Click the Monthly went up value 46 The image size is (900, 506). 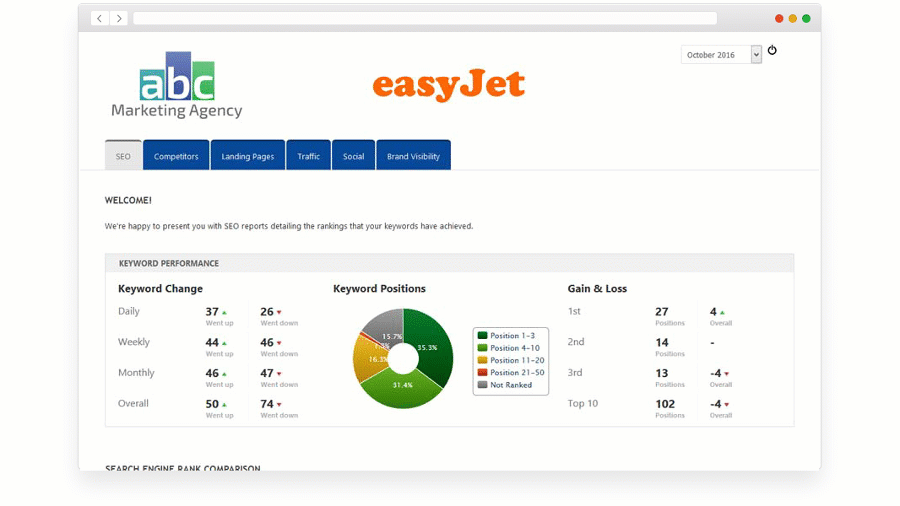pos(212,373)
